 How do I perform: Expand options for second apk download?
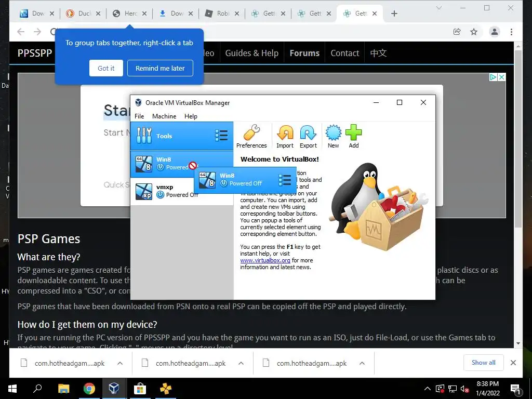coord(241,363)
